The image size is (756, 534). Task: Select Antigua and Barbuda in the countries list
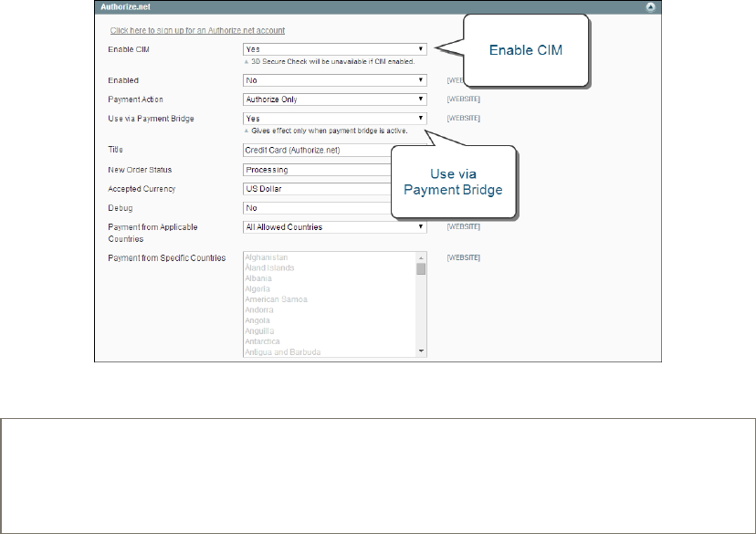click(x=282, y=352)
